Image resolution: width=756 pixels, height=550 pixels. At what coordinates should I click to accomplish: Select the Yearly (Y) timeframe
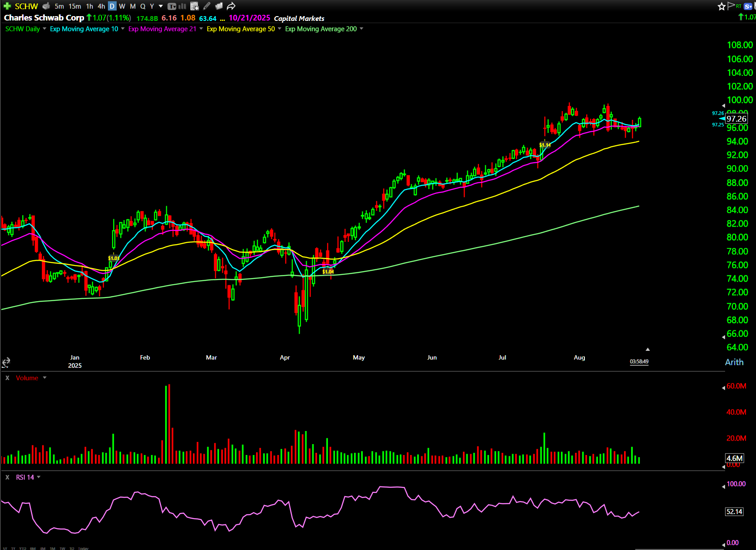152,6
